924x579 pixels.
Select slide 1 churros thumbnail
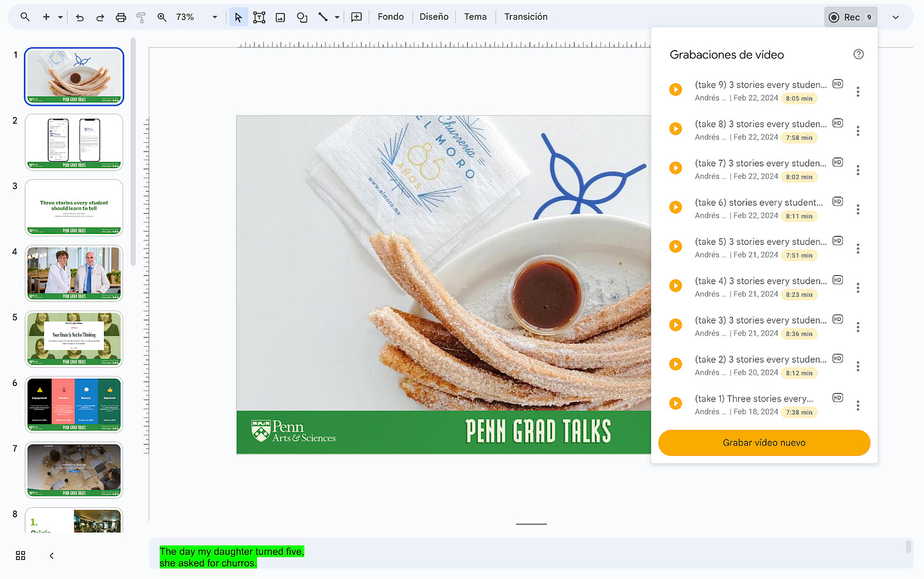[x=74, y=76]
